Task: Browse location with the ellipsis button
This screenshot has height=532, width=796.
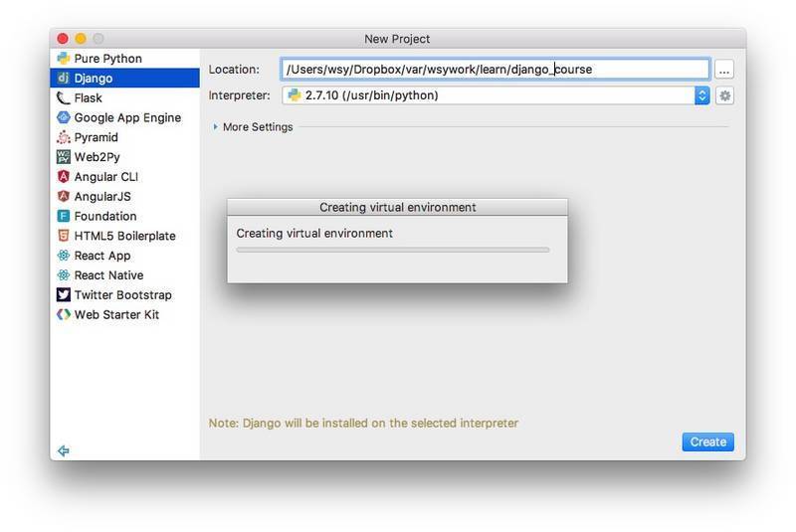Action: point(724,69)
